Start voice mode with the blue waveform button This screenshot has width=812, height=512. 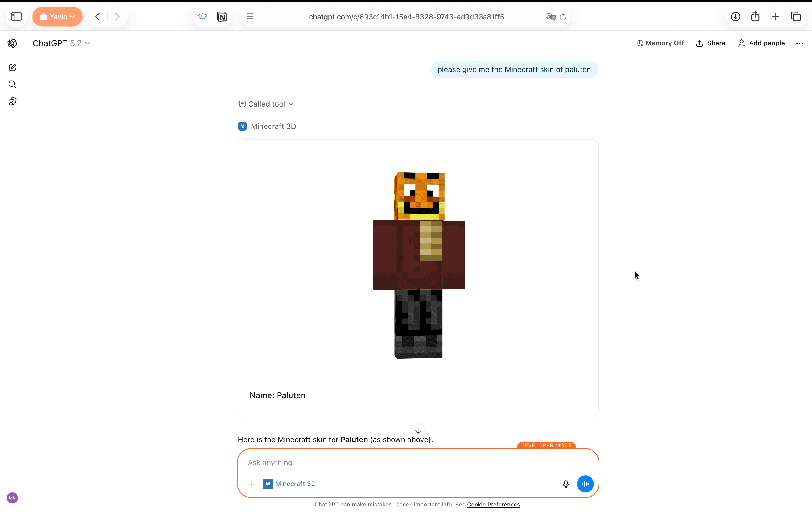pos(585,484)
